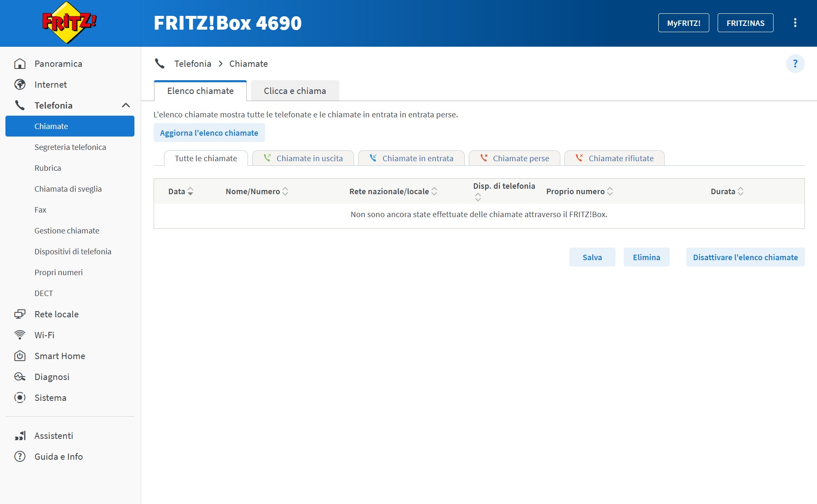Viewport: 817px width, 504px height.
Task: Open Chiamate in the sidebar
Action: click(70, 126)
